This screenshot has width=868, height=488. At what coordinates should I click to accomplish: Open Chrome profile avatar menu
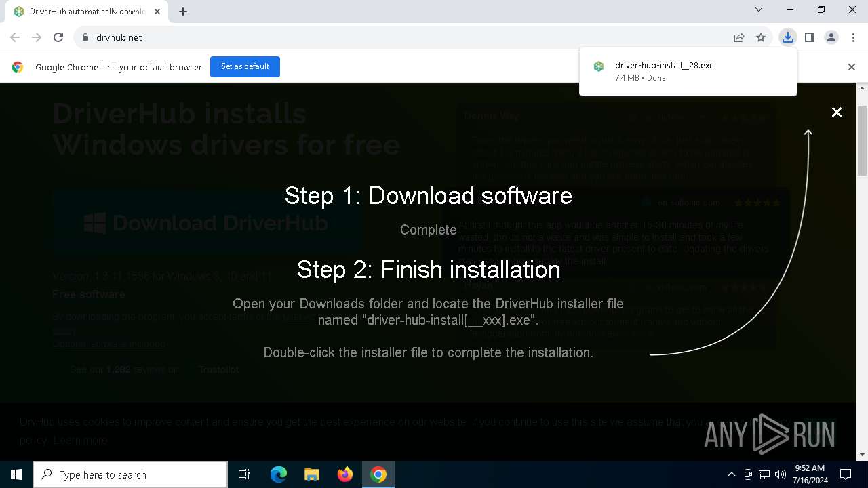click(831, 37)
